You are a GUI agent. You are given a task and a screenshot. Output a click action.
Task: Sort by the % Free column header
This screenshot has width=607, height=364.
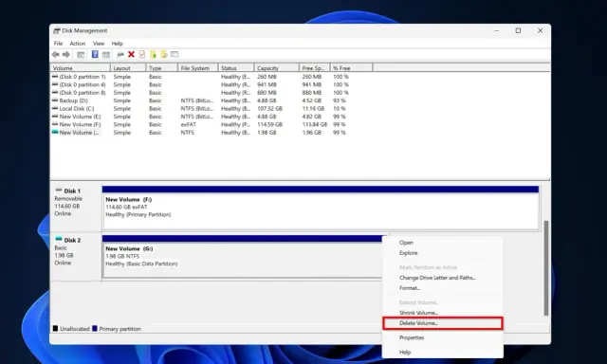[352, 68]
